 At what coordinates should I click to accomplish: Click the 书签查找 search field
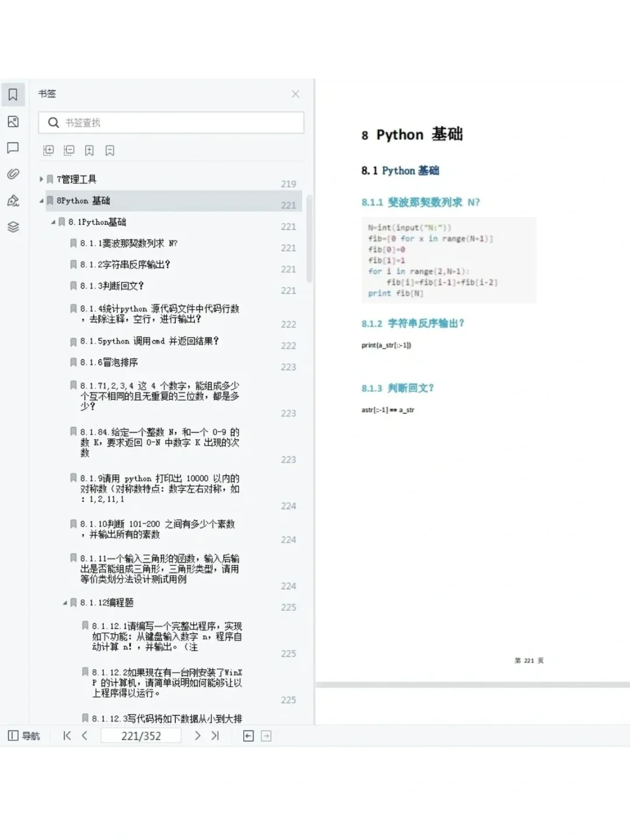coord(171,123)
